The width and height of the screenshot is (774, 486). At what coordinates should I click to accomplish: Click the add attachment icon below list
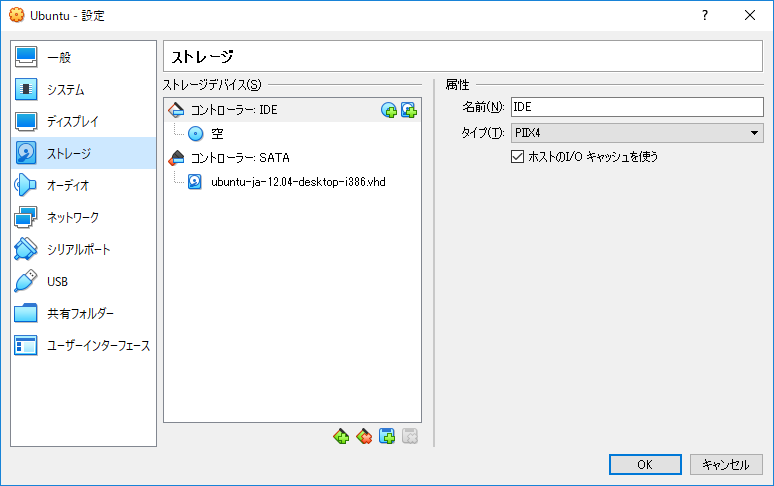pos(387,436)
